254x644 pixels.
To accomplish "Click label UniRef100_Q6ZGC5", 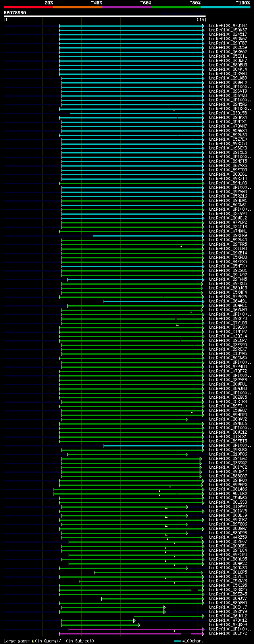I will (x=228, y=398).
